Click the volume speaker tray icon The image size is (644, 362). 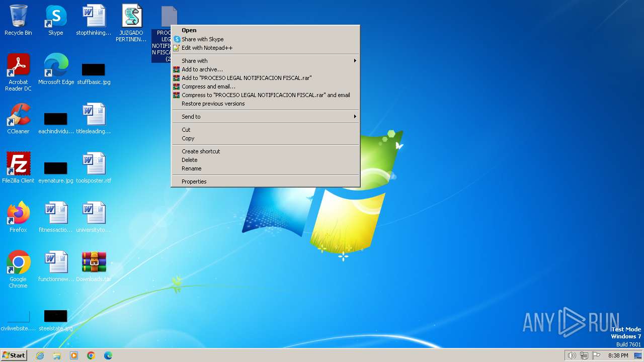(x=572, y=355)
